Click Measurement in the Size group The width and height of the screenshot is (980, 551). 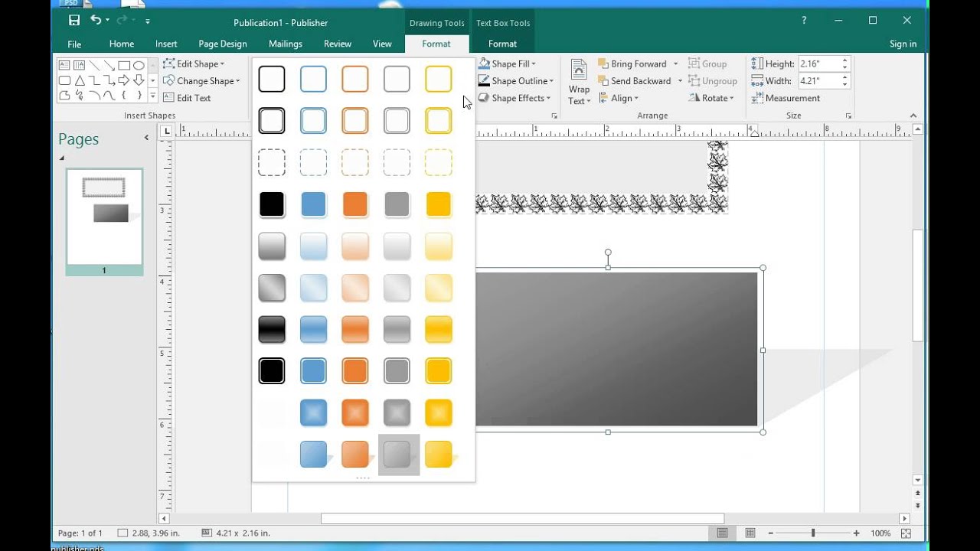coord(786,98)
